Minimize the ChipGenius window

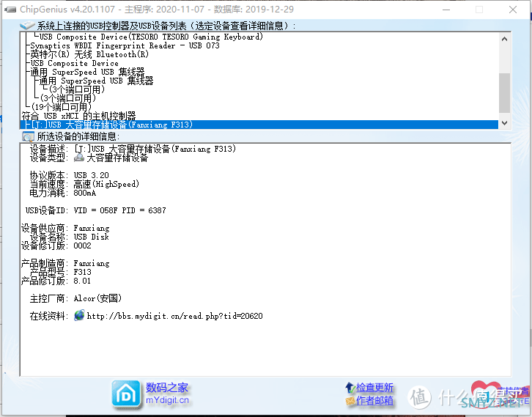click(446, 10)
